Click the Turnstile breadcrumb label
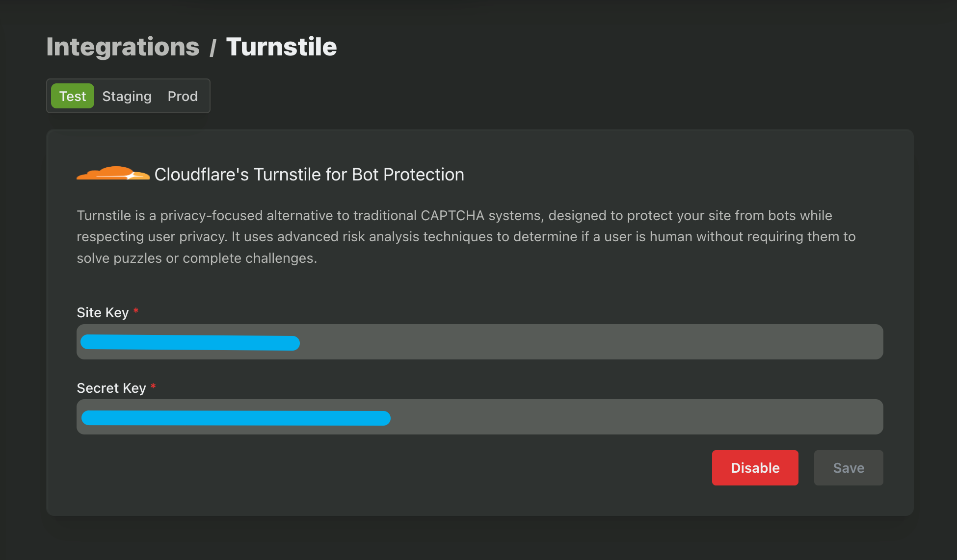Screen dimensions: 957x560 click(x=281, y=47)
